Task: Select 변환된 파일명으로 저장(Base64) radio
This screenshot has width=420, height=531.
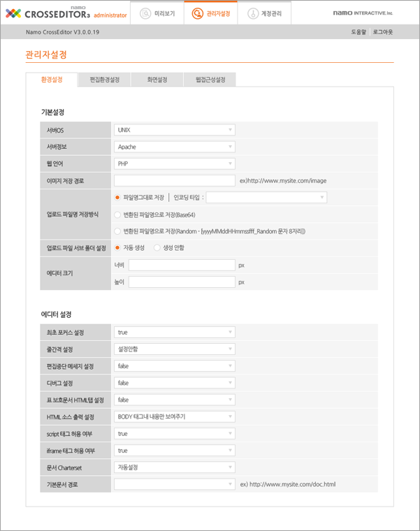Action: tap(117, 214)
